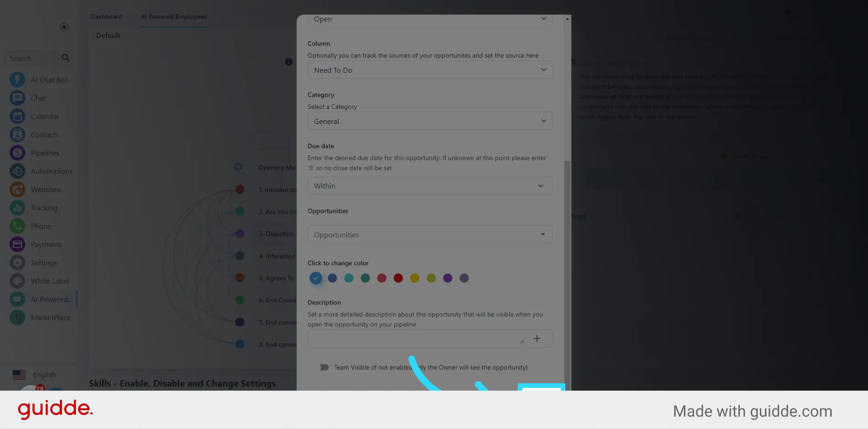Click the info icon beside the flow diagram
Image resolution: width=868 pixels, height=429 pixels.
[x=289, y=62]
